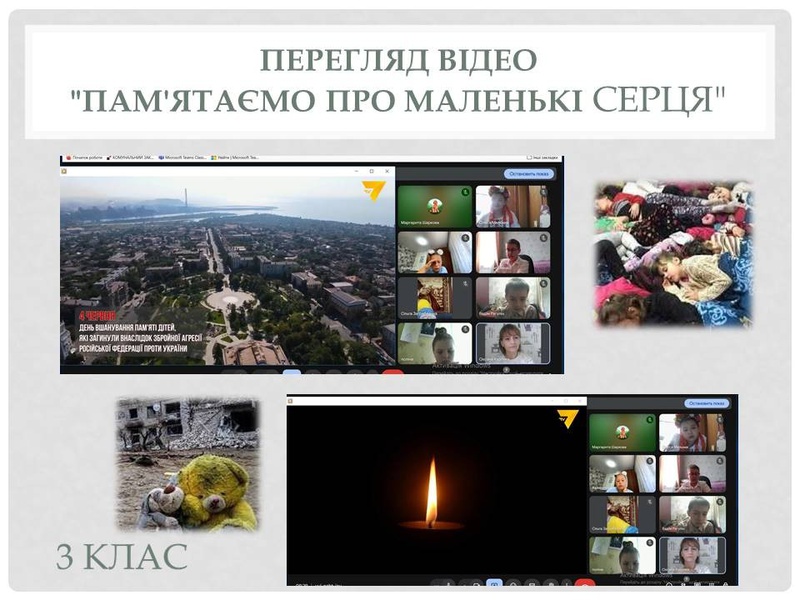This screenshot has width=800, height=600.
Task: Click the muted mic icon on Маргарита's green tile beside the candle video
Action: pyautogui.click(x=650, y=419)
